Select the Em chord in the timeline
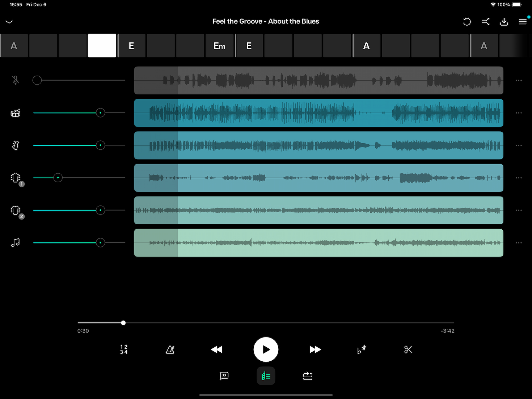Viewport: 532px width, 399px height. click(x=219, y=46)
